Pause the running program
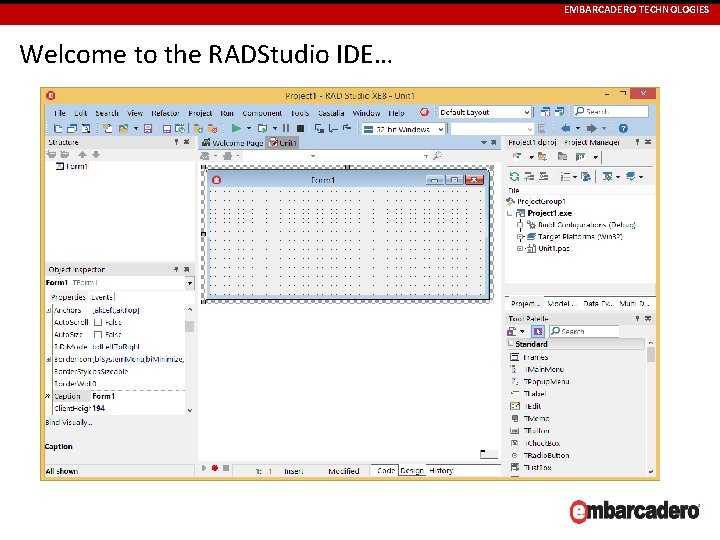Image resolution: width=720 pixels, height=540 pixels. [x=286, y=129]
